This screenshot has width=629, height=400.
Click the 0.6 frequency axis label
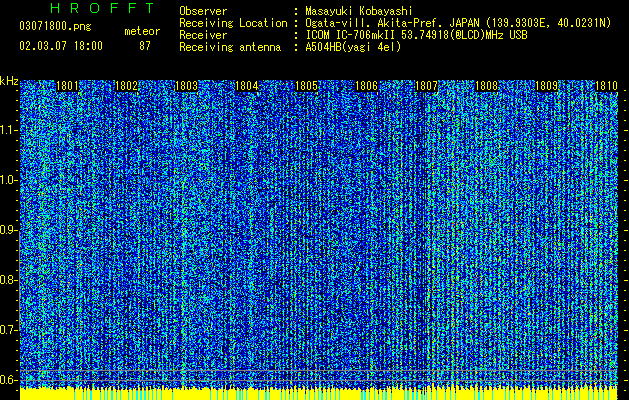point(8,380)
